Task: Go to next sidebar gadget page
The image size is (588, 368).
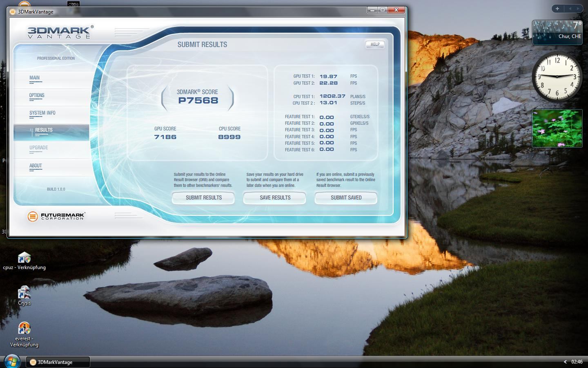Action: pyautogui.click(x=578, y=9)
